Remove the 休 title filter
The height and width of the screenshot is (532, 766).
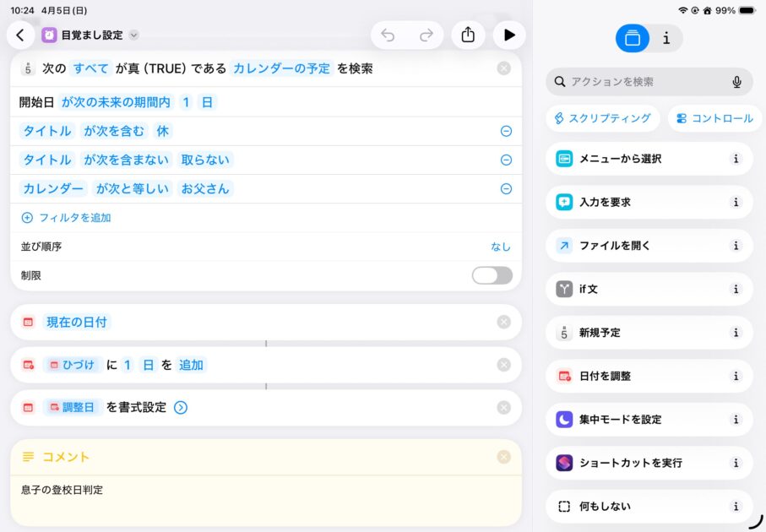(x=506, y=131)
